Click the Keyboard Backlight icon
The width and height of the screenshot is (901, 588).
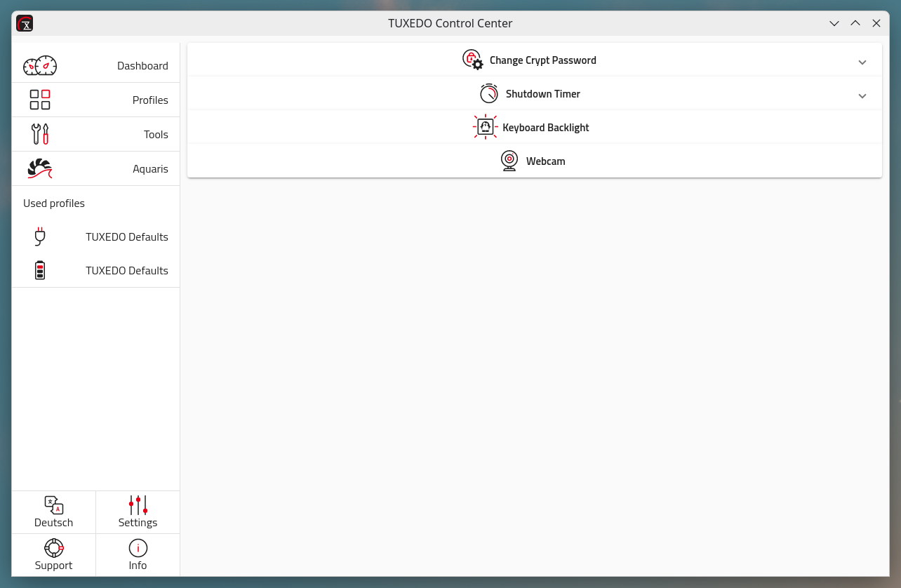tap(485, 127)
